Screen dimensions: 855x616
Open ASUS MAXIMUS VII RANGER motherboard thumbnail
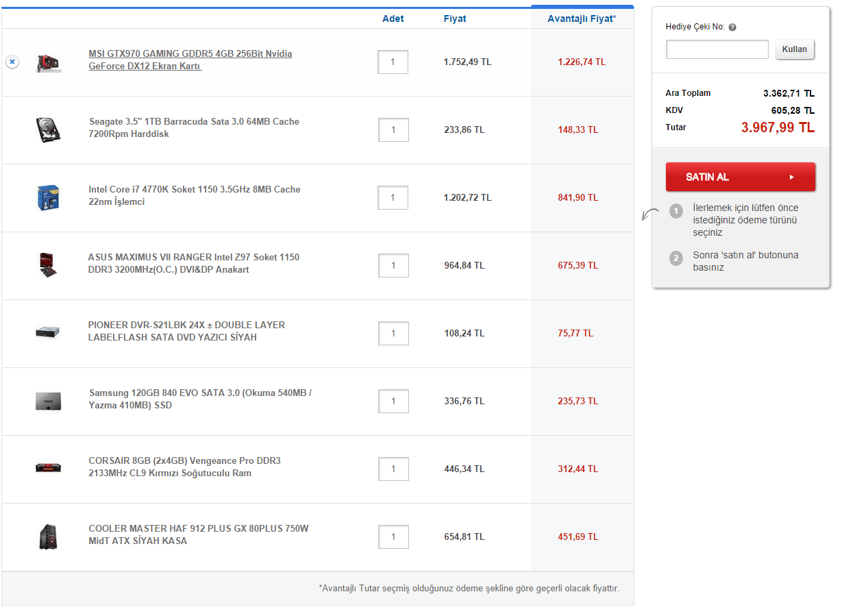[48, 265]
